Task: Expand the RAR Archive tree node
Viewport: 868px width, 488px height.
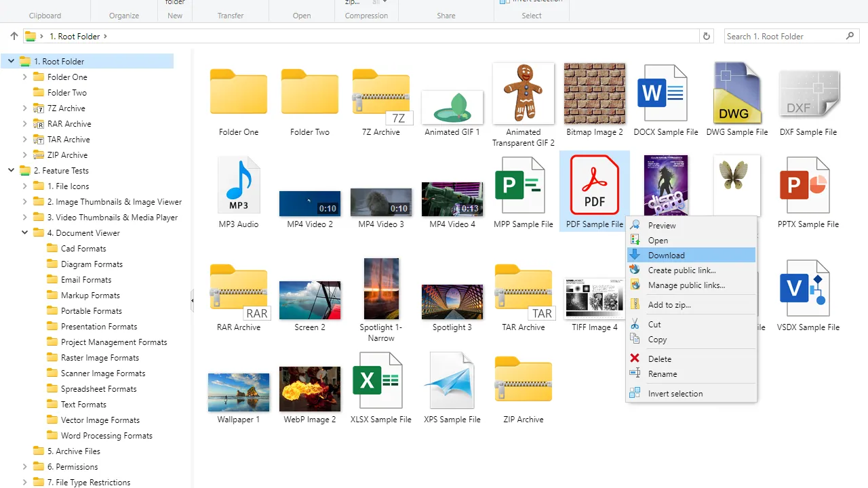Action: 24,123
